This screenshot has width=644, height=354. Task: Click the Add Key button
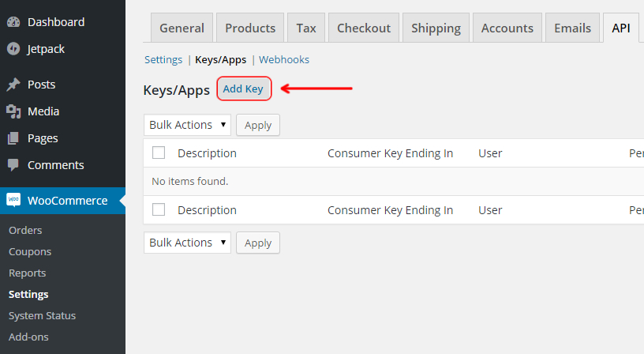pos(243,88)
